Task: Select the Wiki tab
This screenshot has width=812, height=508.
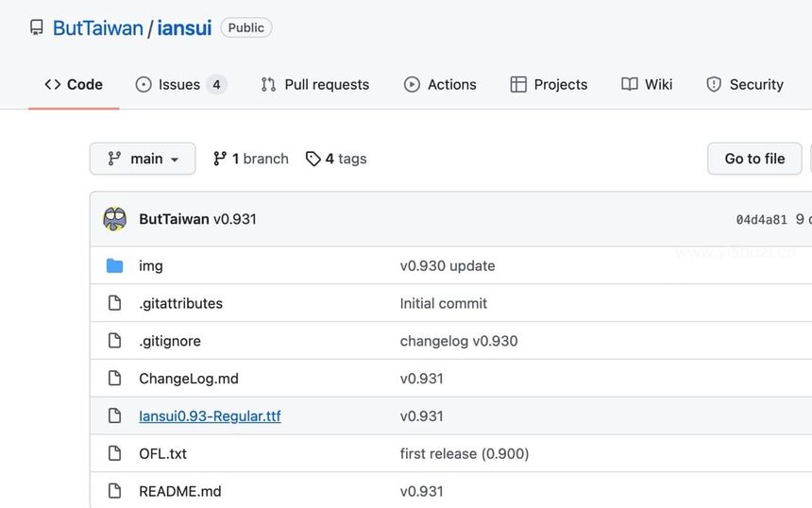Action: (647, 84)
